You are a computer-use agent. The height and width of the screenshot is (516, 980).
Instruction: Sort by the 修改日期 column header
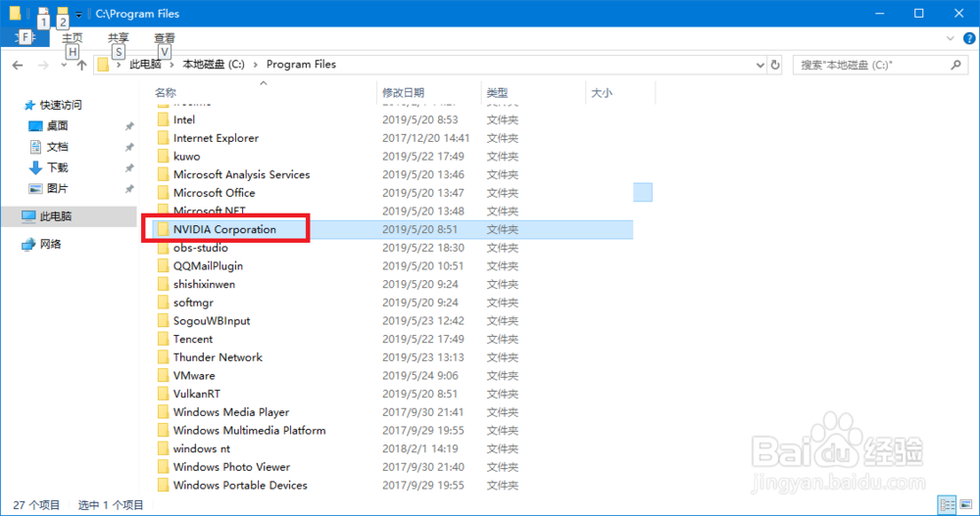(403, 92)
